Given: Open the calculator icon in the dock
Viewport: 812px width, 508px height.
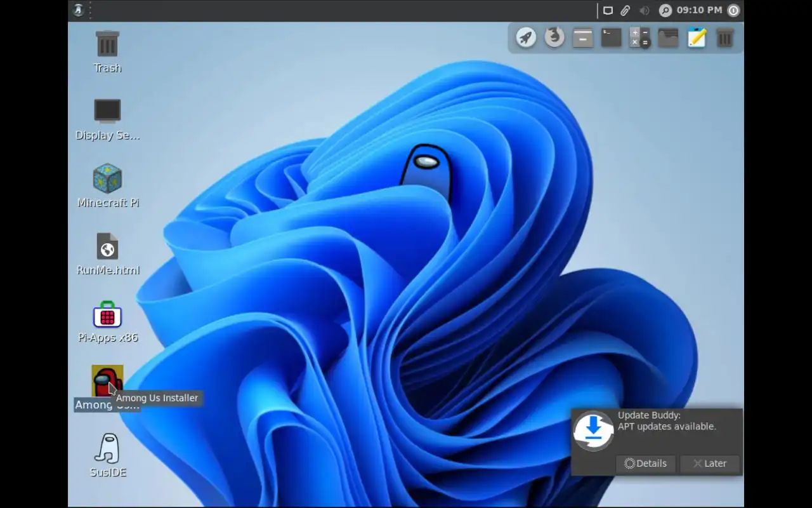Looking at the screenshot, I should [639, 37].
